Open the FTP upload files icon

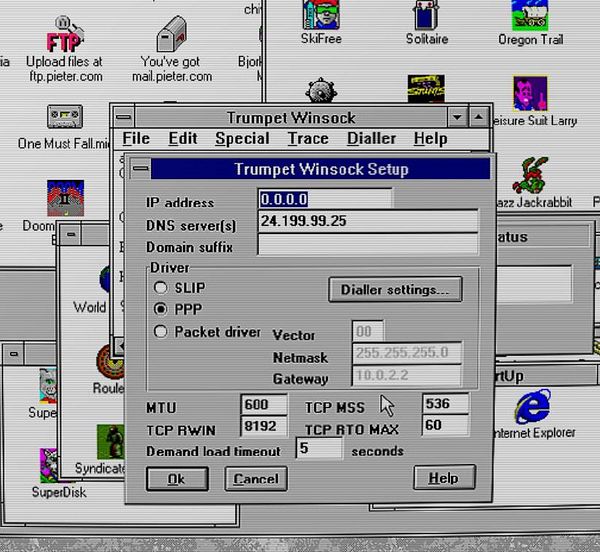[x=64, y=34]
